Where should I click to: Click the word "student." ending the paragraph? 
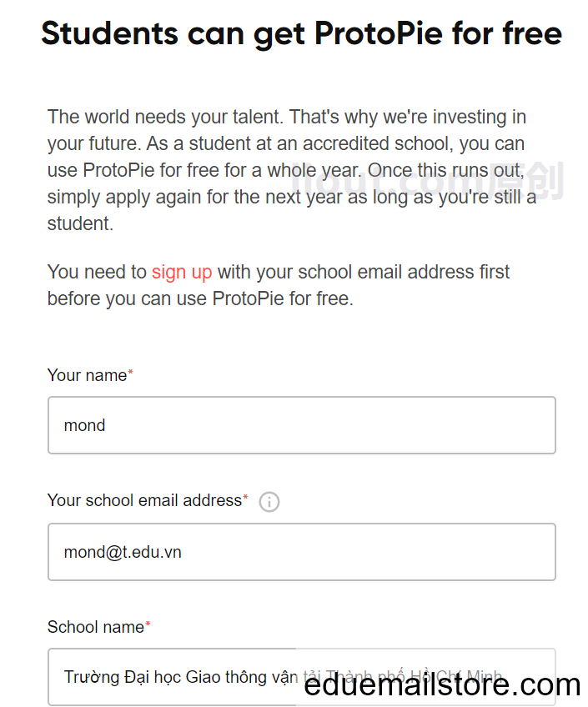[80, 223]
